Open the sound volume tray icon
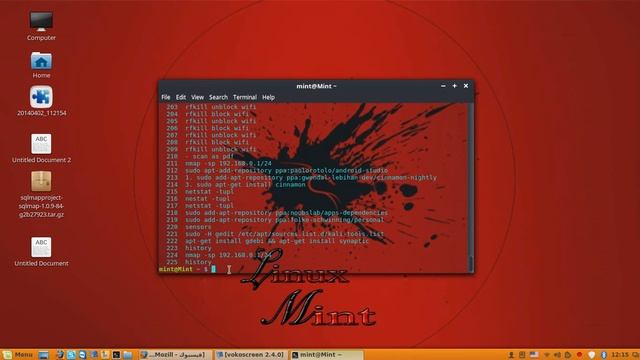 coord(557,355)
